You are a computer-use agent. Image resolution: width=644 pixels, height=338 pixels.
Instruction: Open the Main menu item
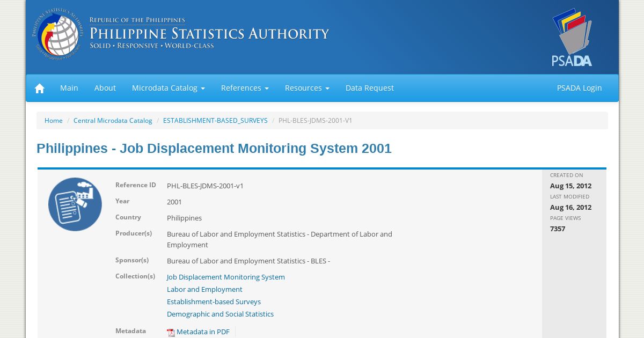pyautogui.click(x=69, y=88)
